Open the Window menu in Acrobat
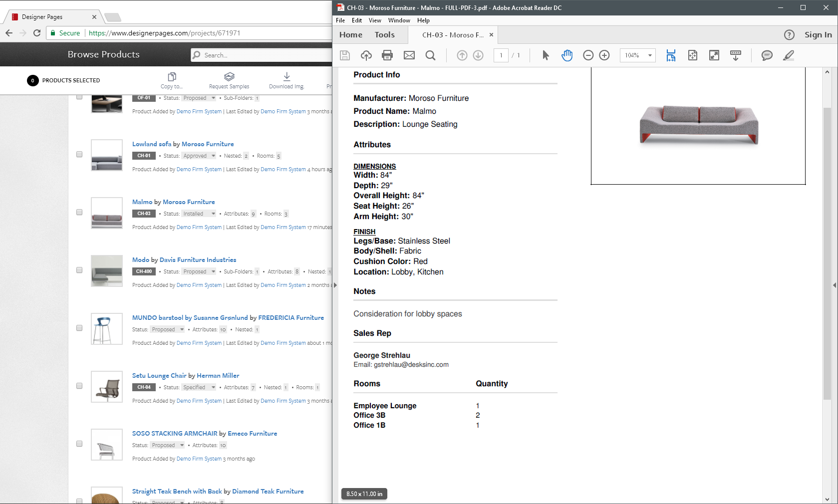838x504 pixels. [x=399, y=20]
